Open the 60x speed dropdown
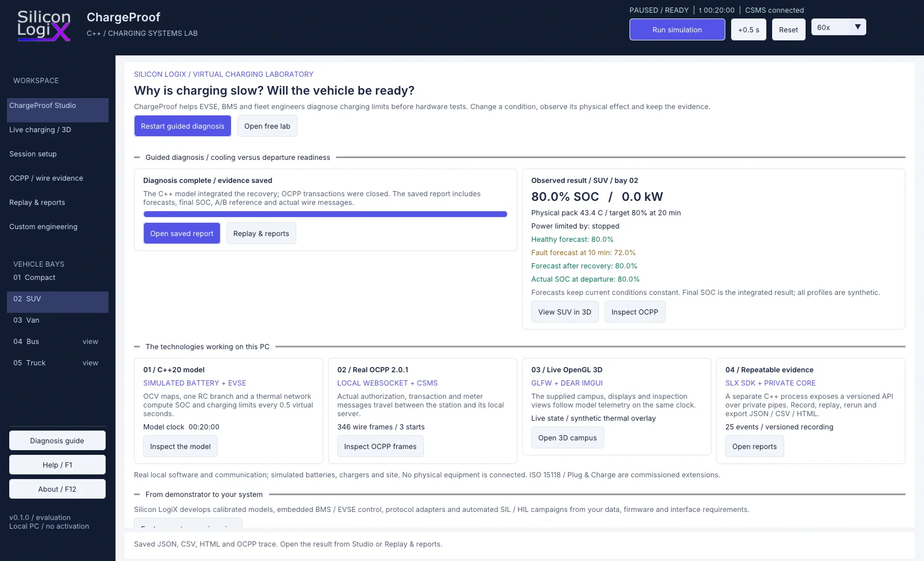924x561 pixels. coord(839,27)
